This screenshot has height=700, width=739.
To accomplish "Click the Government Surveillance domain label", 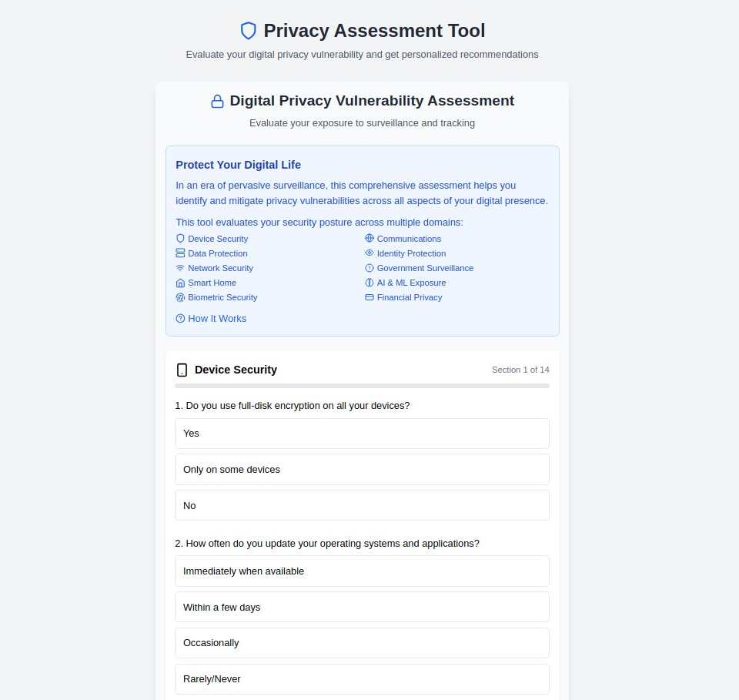I will point(425,268).
